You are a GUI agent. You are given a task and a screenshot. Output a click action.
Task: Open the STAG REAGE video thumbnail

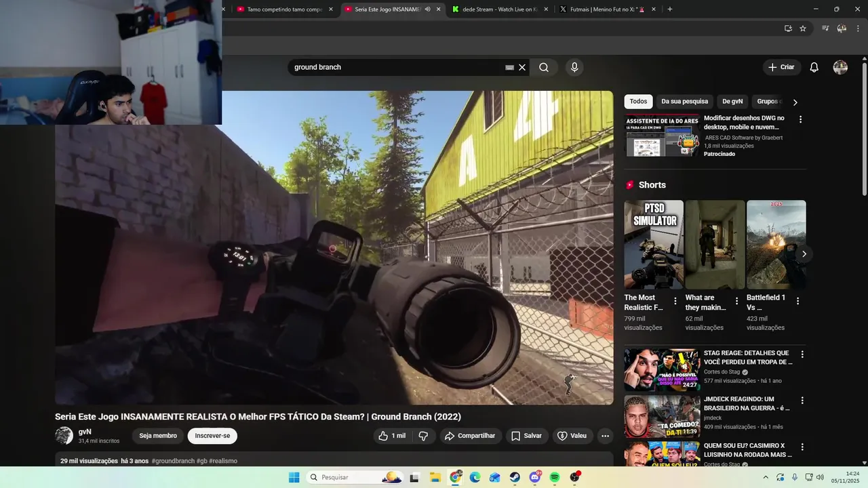[662, 370]
